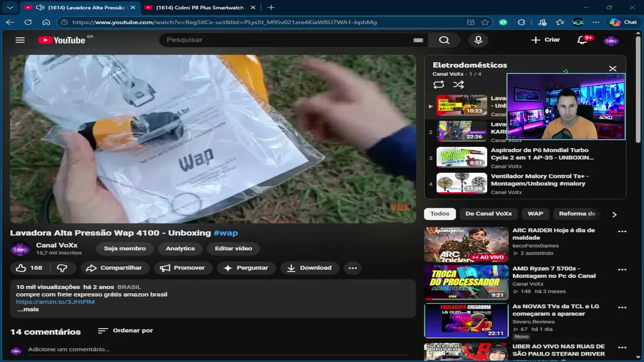Open the split screen icon in address bar
Image resolution: width=644 pixels, height=362 pixels.
[x=471, y=22]
